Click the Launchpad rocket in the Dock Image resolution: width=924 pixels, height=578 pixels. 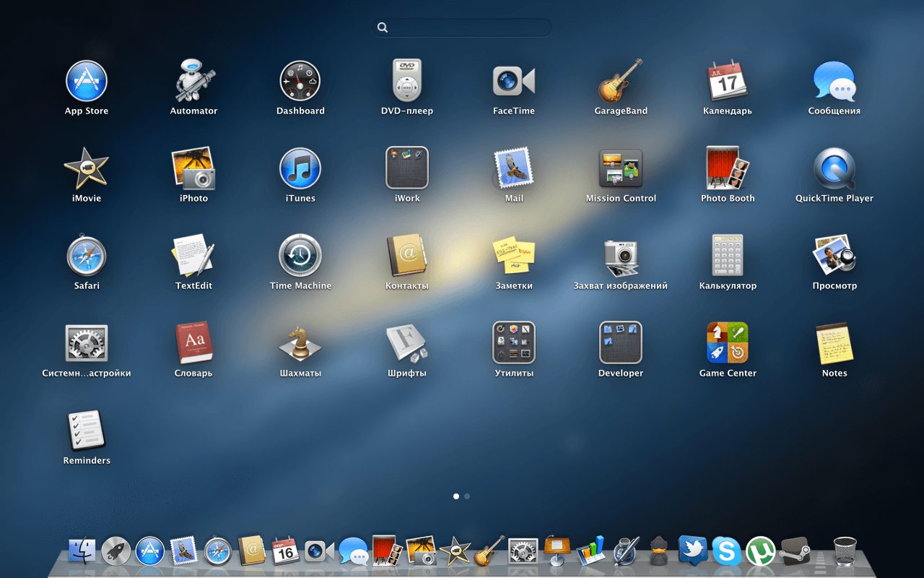116,551
